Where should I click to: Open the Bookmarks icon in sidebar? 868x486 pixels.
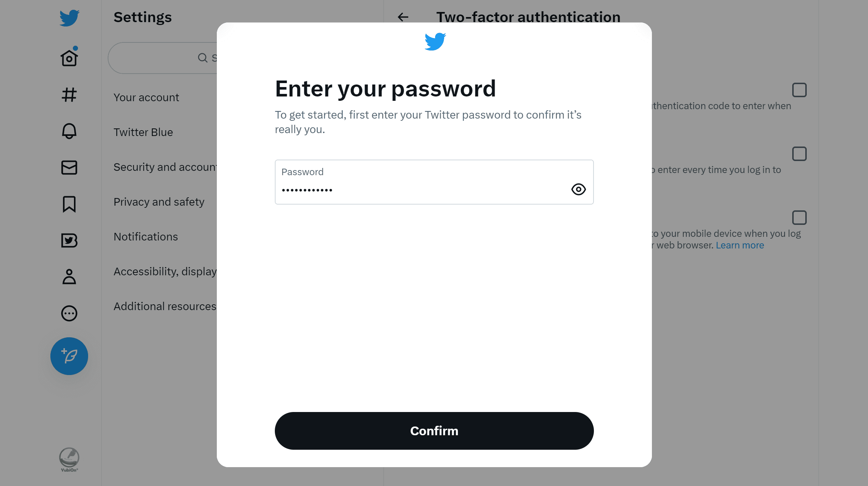[69, 204]
